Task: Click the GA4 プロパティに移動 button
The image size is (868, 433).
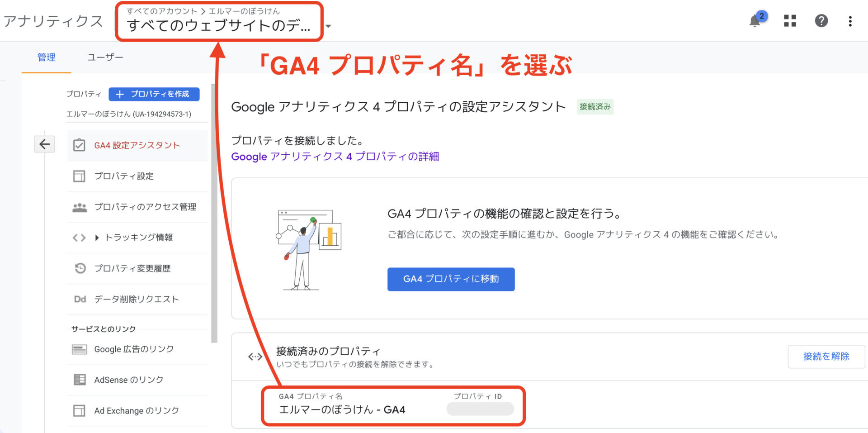Action: (451, 279)
